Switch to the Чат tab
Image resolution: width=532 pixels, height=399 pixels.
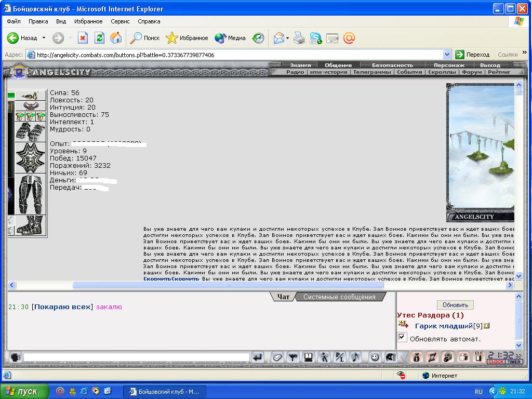pos(283,297)
